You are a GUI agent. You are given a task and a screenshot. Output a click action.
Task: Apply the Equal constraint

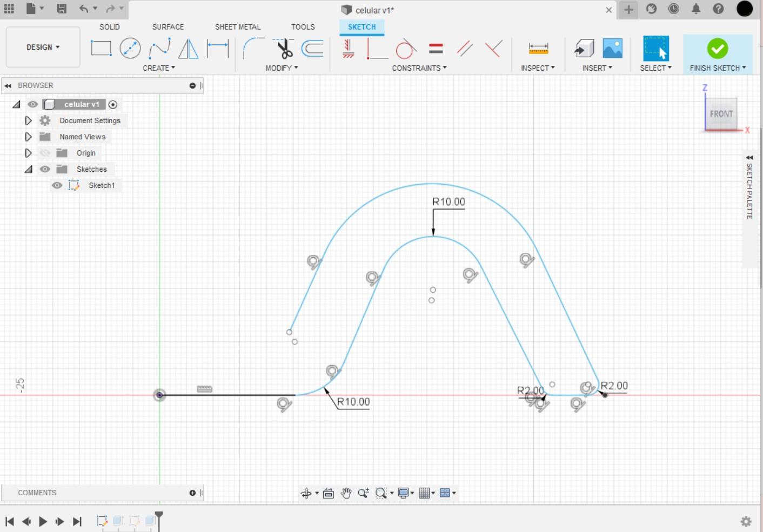[x=436, y=49]
